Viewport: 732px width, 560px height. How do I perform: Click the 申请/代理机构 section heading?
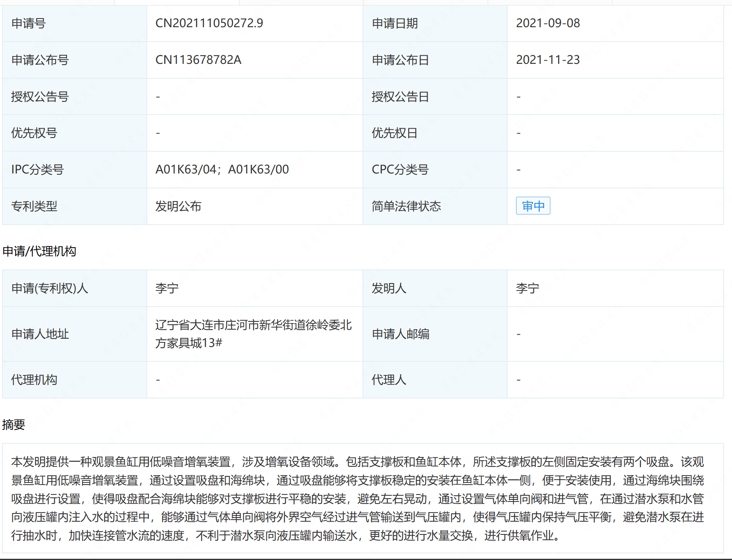pos(39,251)
